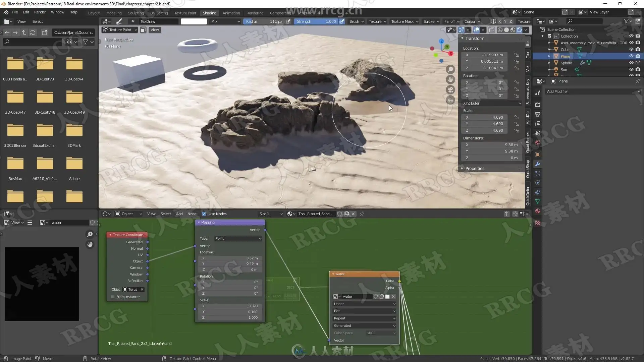Screen dimensions: 644x362
Task: Open the Mapping Type Point dropdown
Action: pyautogui.click(x=238, y=239)
